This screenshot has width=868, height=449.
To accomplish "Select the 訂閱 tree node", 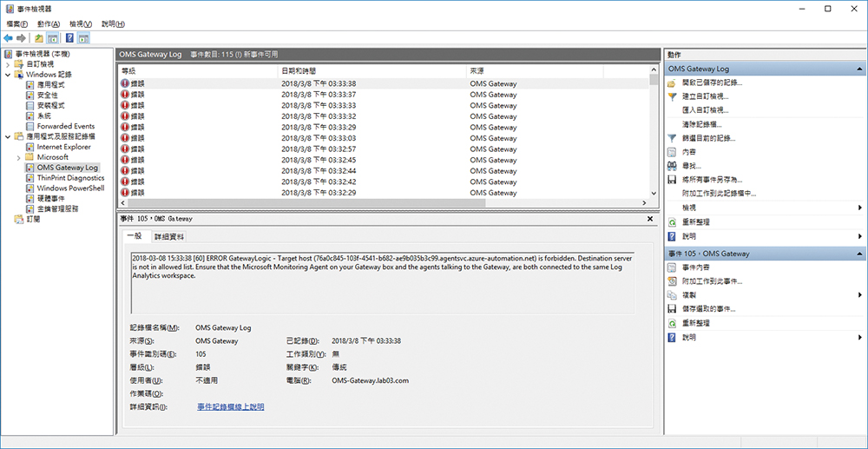I will 33,219.
